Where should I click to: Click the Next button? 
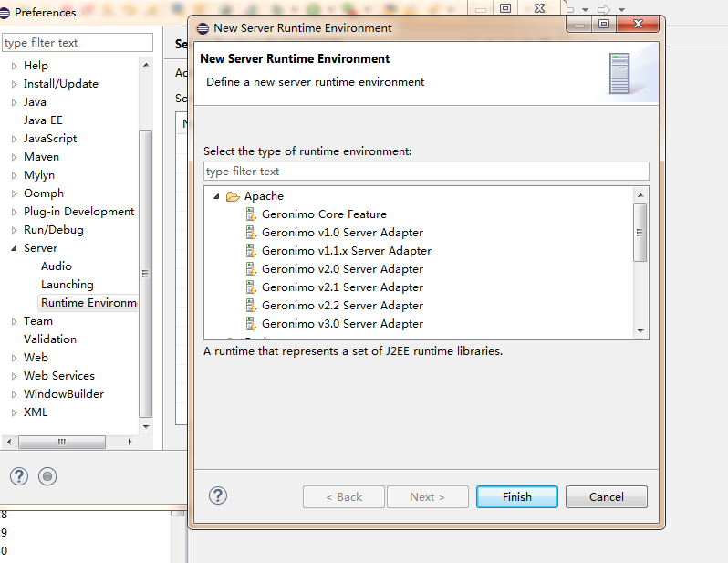(428, 497)
